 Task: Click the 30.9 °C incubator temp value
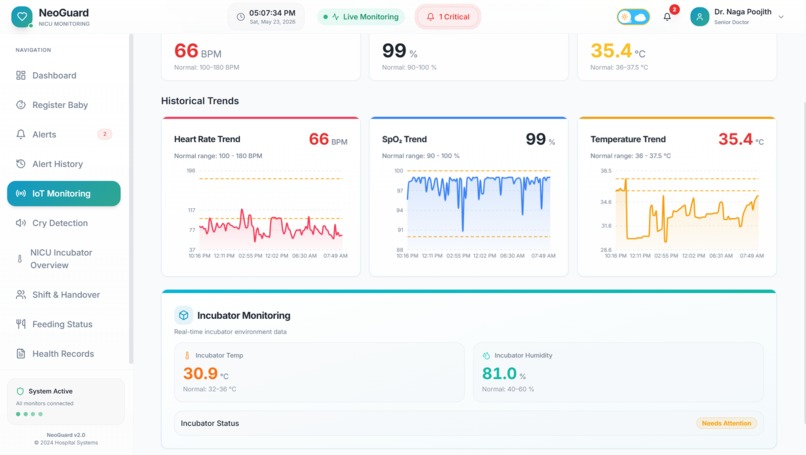coord(206,373)
